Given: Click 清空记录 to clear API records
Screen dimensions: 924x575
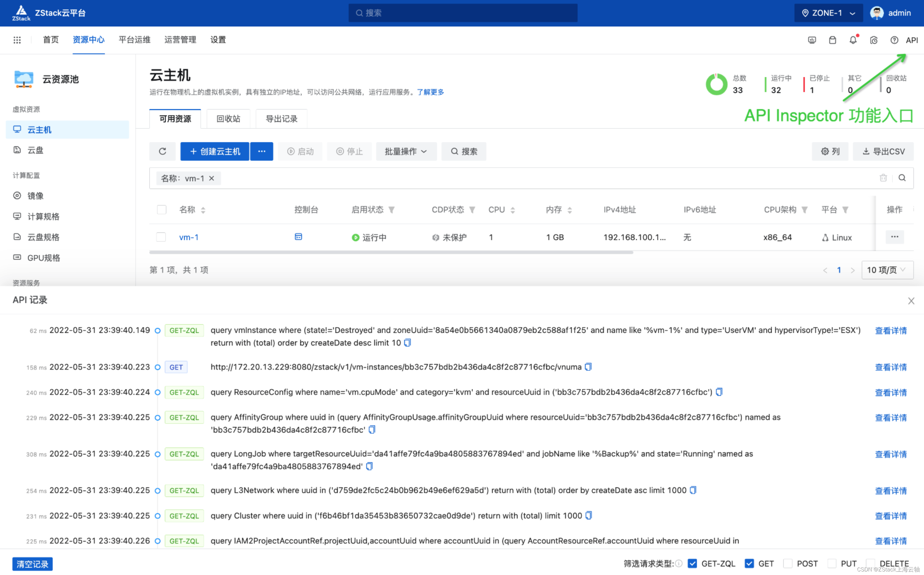Looking at the screenshot, I should click(32, 563).
